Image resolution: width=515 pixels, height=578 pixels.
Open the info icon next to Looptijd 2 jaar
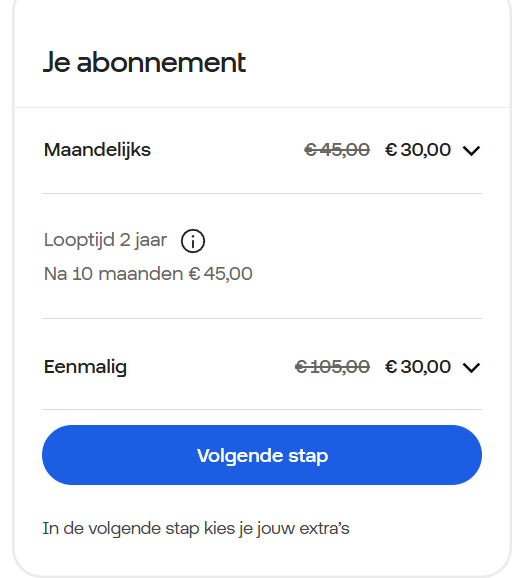tap(192, 241)
